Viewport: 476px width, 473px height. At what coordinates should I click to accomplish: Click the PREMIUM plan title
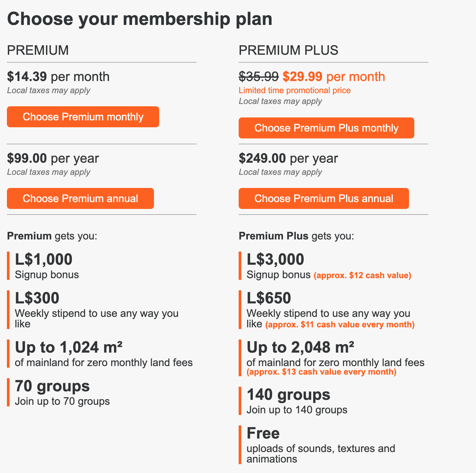[x=38, y=50]
